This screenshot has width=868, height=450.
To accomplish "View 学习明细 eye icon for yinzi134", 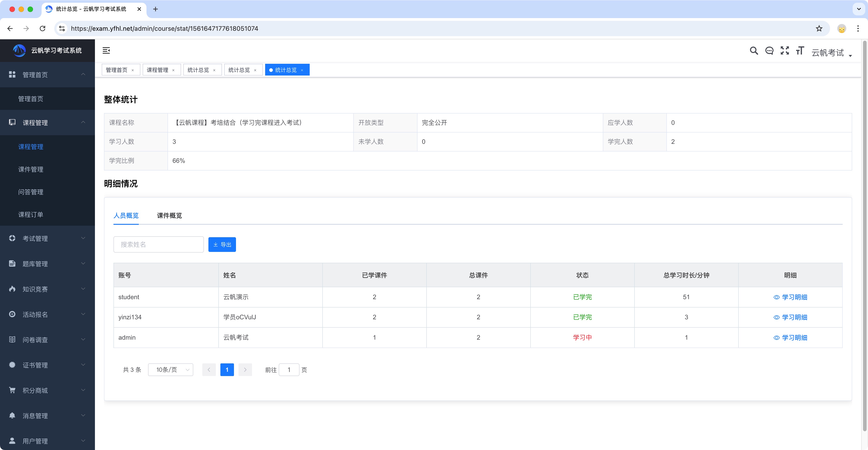I will 776,317.
